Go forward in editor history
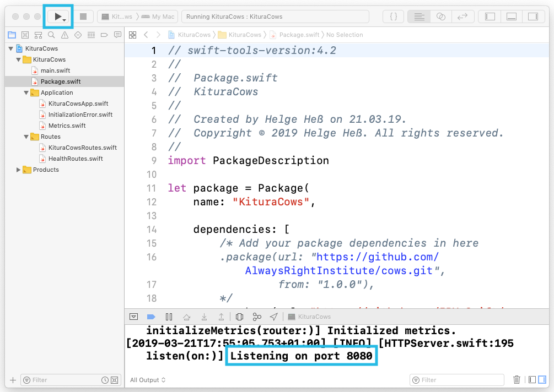The height and width of the screenshot is (392, 554). point(158,35)
